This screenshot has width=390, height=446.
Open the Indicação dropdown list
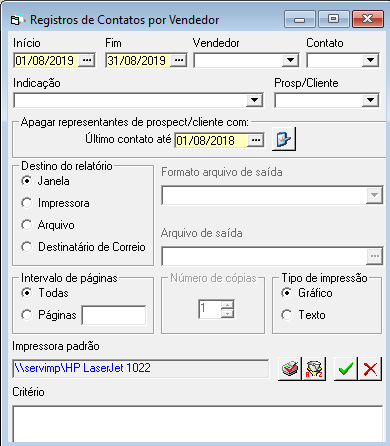(x=254, y=100)
